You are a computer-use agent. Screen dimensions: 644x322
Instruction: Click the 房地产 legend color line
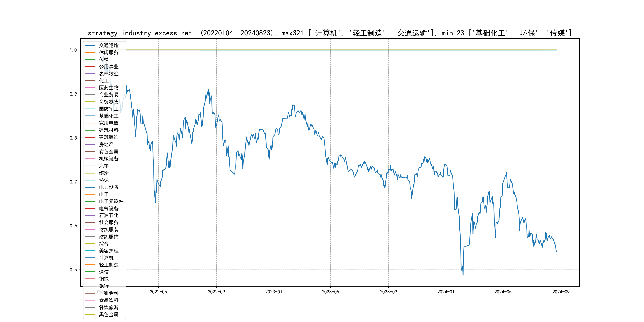(90, 145)
